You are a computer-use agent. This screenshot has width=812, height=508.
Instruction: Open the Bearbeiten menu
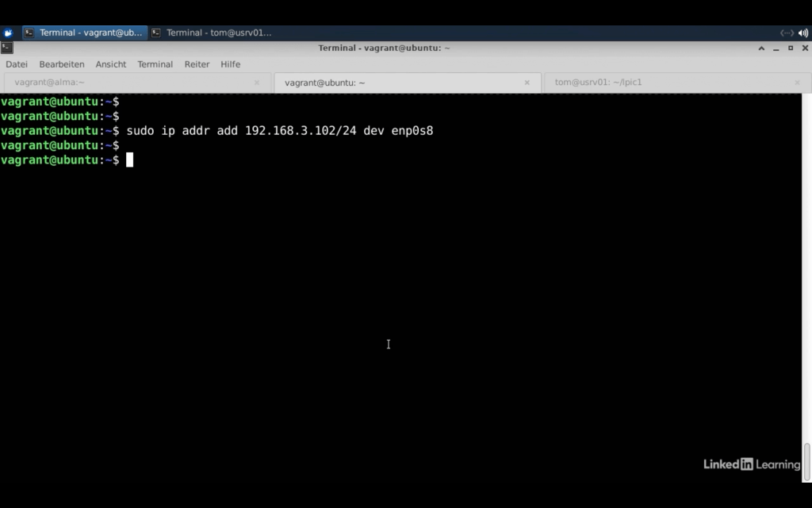pyautogui.click(x=62, y=64)
